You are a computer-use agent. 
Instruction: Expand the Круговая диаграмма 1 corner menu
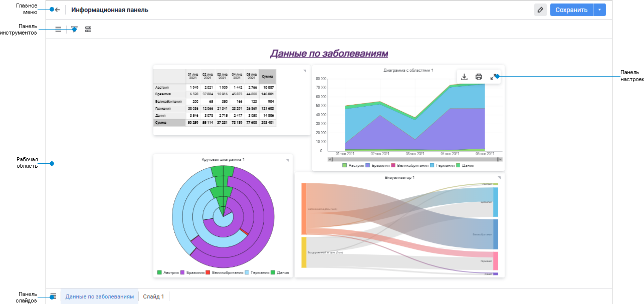pyautogui.click(x=287, y=160)
